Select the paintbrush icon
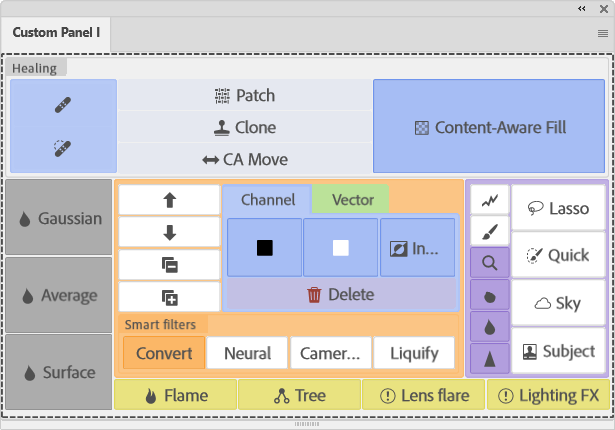Screen dimensions: 615x430 tap(490, 231)
